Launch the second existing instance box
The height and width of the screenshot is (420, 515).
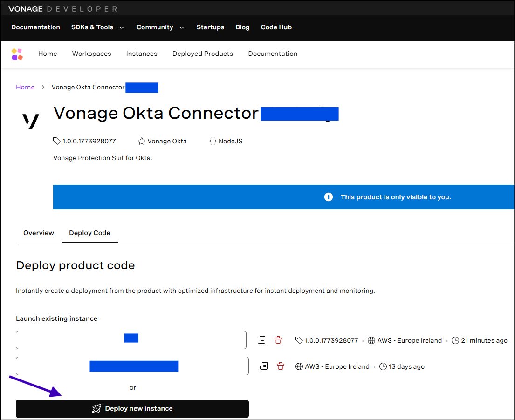132,366
